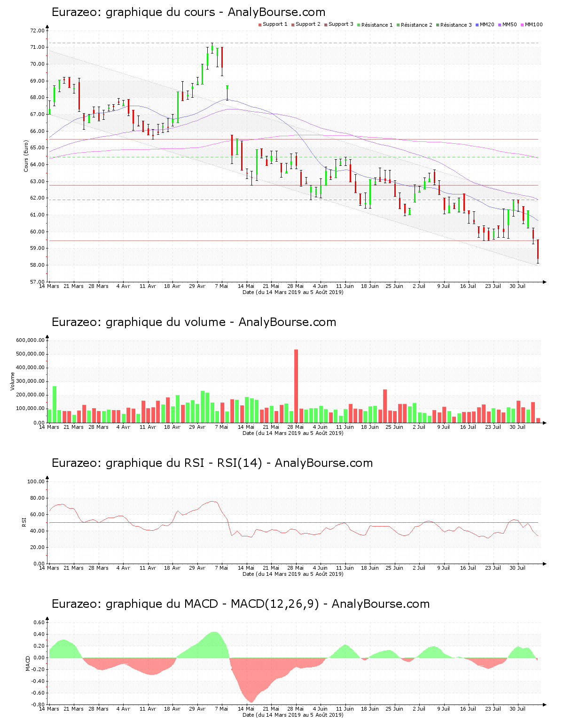Click the '7 Mai' date label under the price chart
Image resolution: width=564 pixels, height=728 pixels.
[221, 286]
